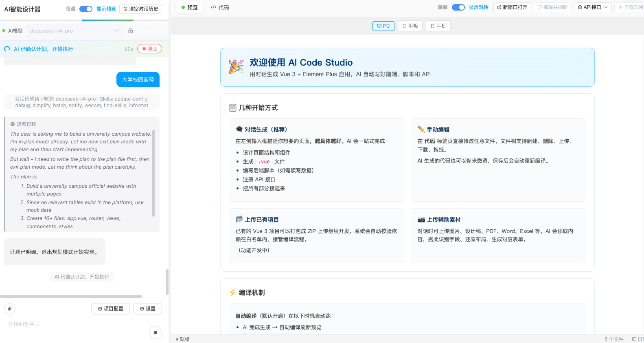Clear the conversation history
This screenshot has width=644, height=343.
click(140, 9)
